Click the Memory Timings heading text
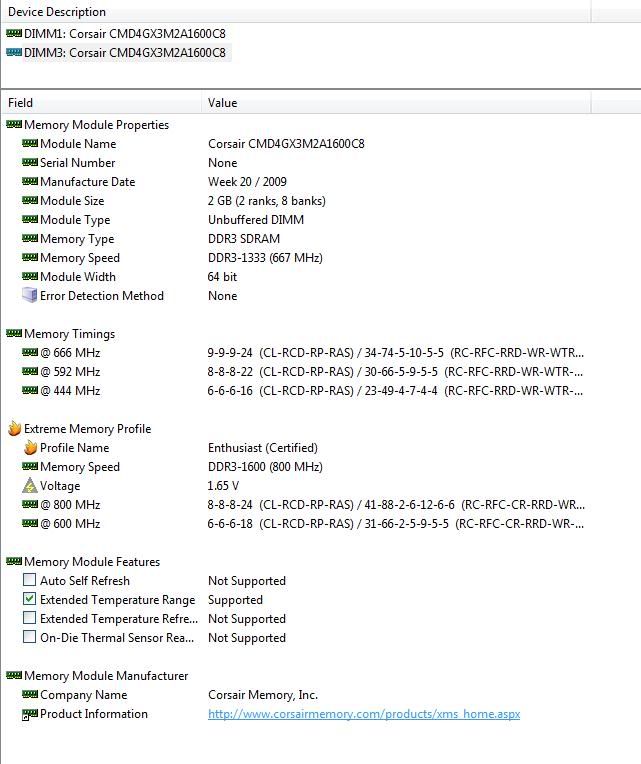Viewport: 641px width, 764px height. 70,334
